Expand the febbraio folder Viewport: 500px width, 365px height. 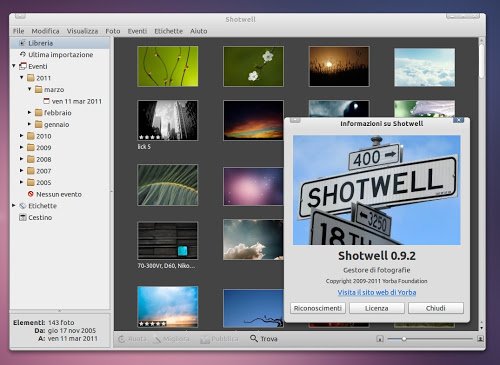click(x=30, y=113)
